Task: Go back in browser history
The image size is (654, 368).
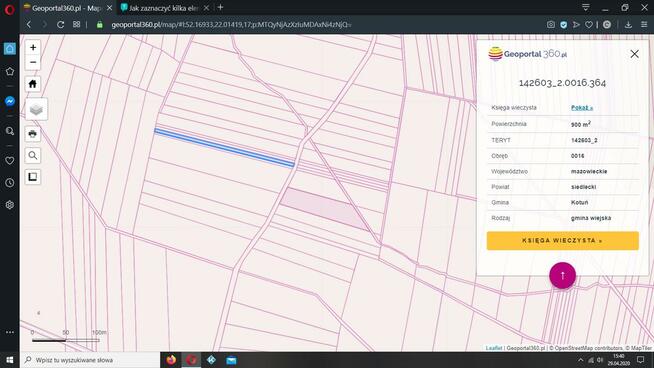Action: click(29, 25)
